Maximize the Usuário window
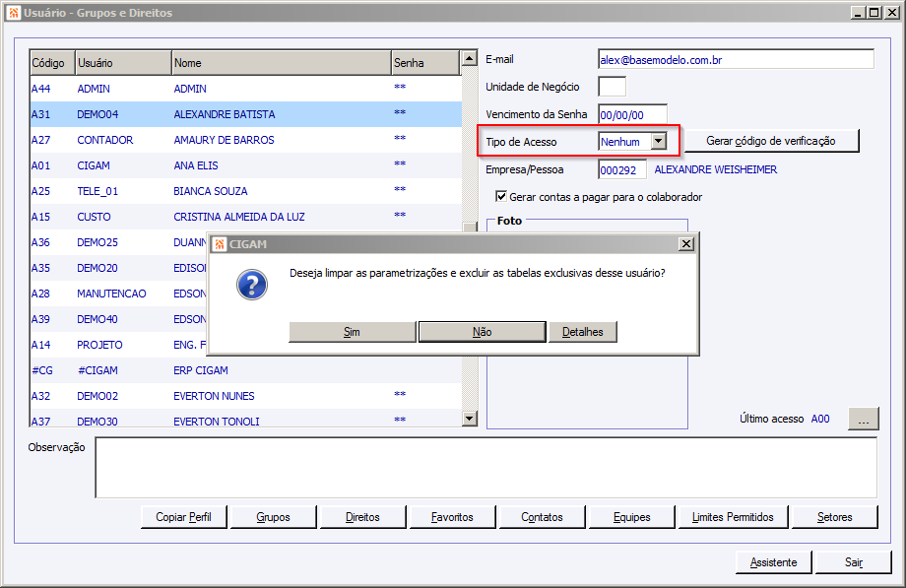Screen dimensions: 906x588 click(x=874, y=12)
